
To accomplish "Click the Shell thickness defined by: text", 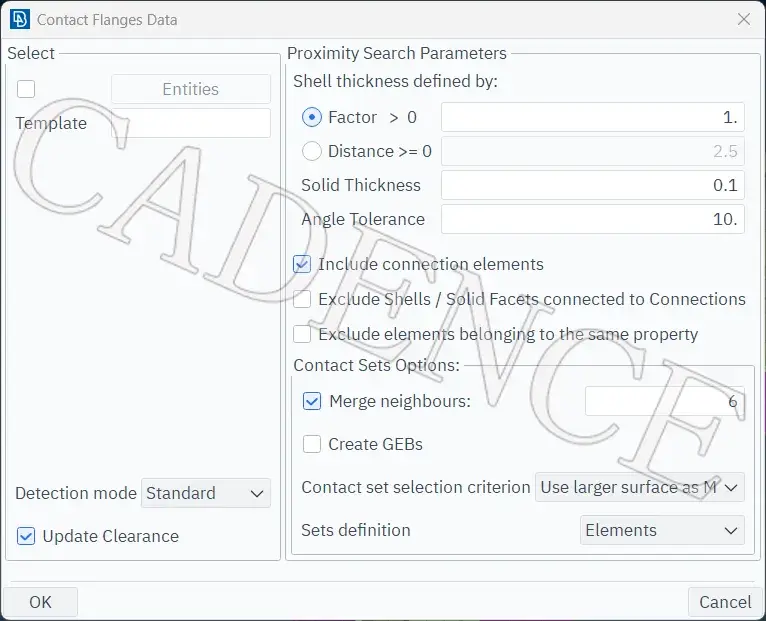I will 395,81.
